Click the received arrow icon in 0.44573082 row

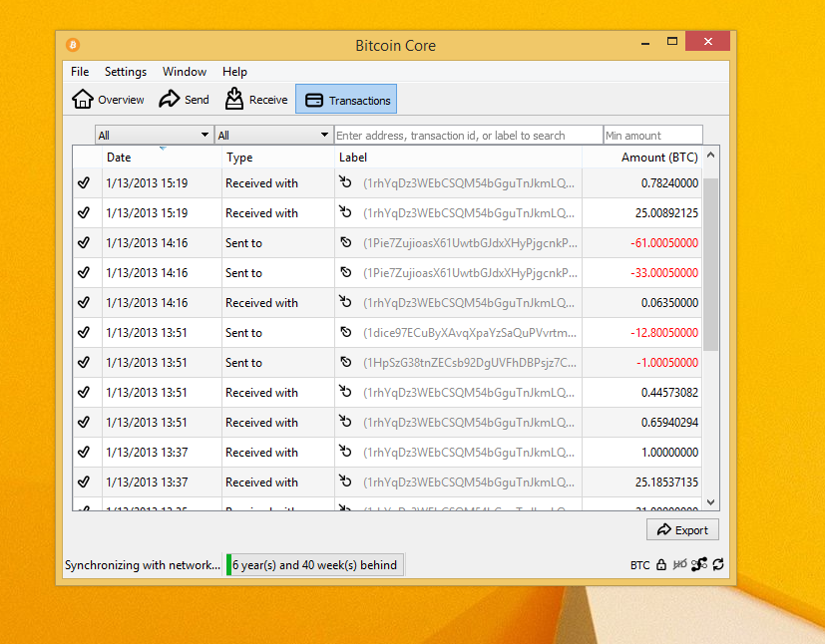345,392
